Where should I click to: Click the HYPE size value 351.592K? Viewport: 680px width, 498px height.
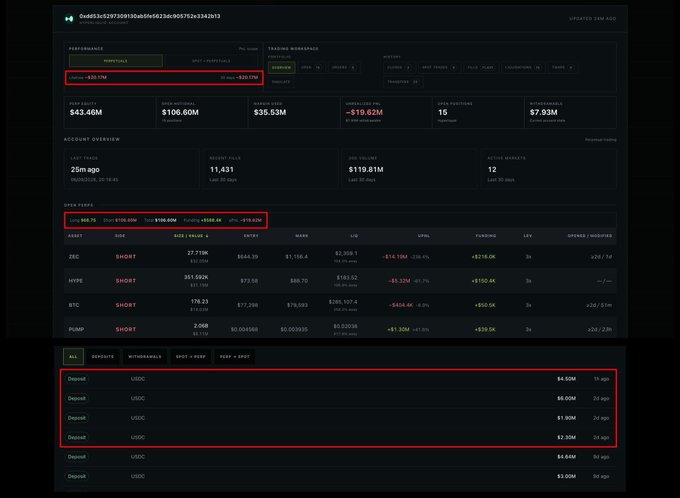(196, 277)
